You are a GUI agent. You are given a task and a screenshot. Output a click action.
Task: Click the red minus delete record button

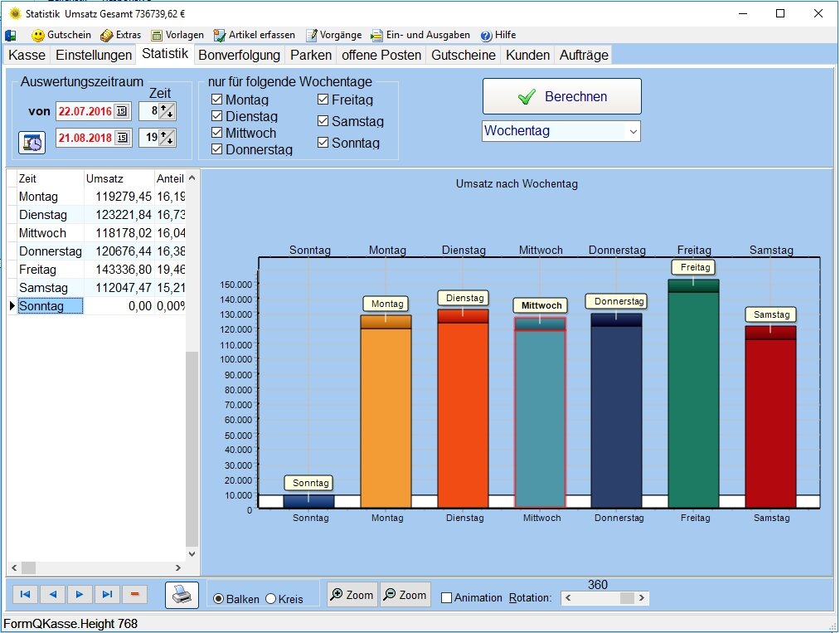134,594
